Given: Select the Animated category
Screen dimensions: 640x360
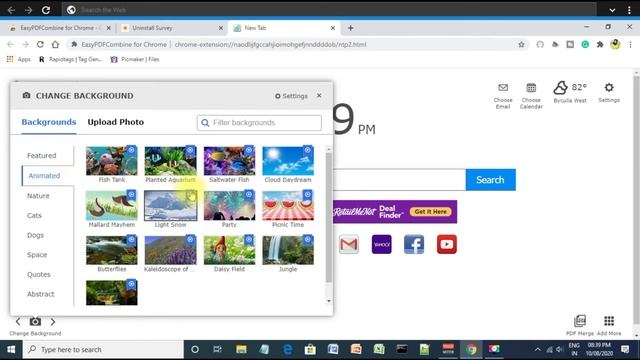Looking at the screenshot, I should [44, 176].
